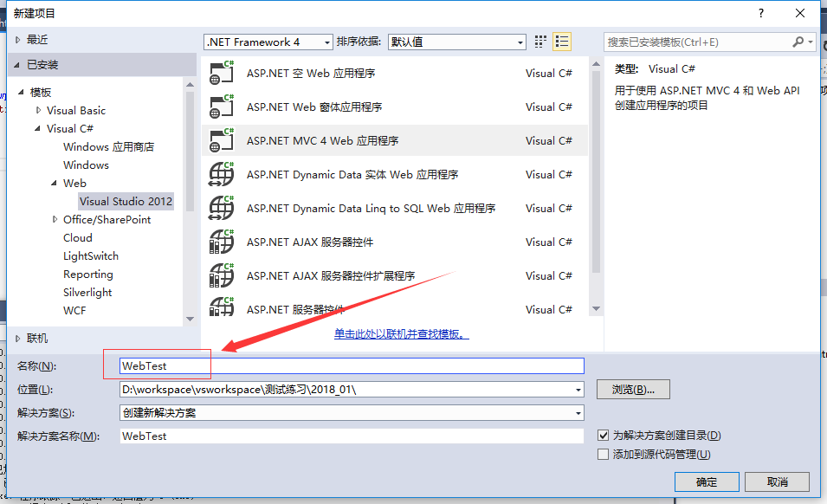
Task: Click 确定 to create the project
Action: [x=707, y=481]
